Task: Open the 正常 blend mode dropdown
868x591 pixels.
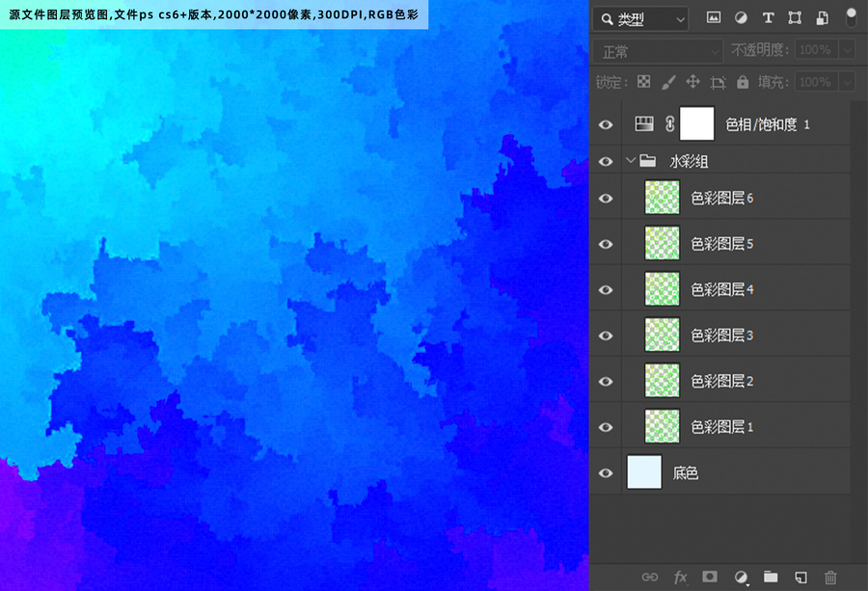Action: pos(658,51)
